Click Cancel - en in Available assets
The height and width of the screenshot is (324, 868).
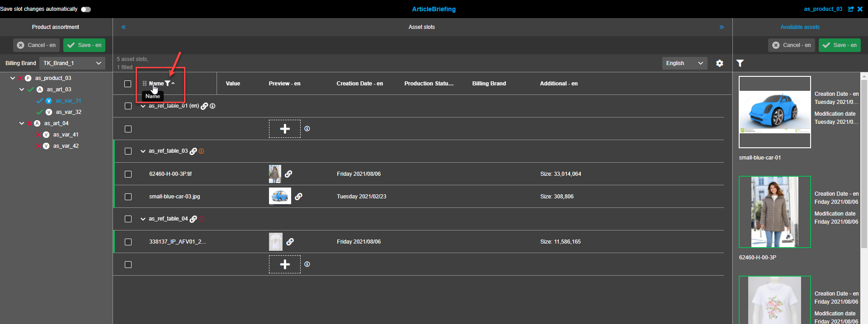click(x=792, y=45)
